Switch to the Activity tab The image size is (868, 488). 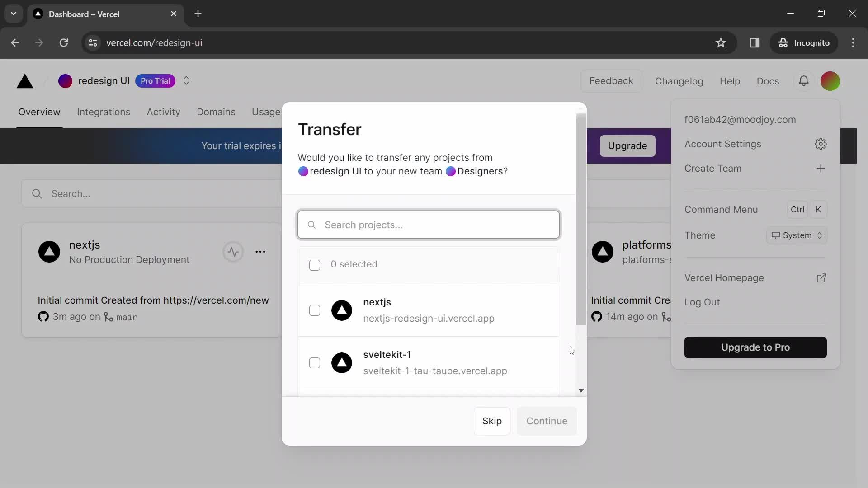click(x=163, y=112)
